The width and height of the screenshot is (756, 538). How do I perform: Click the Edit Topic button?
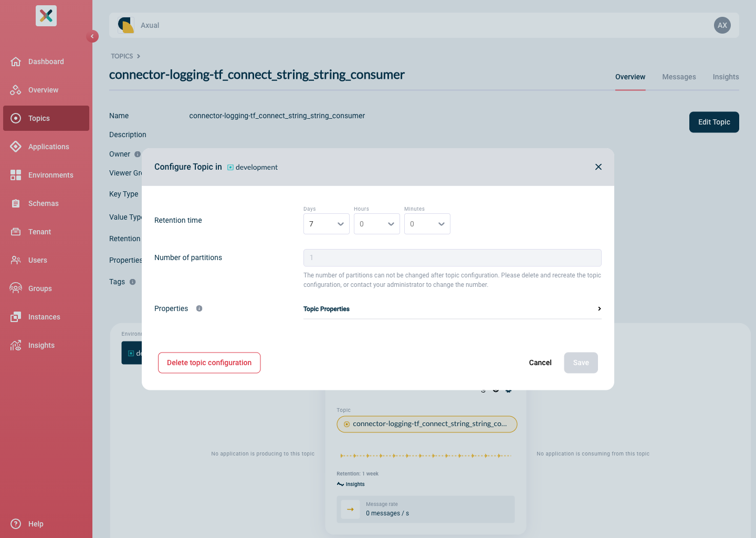click(x=714, y=122)
